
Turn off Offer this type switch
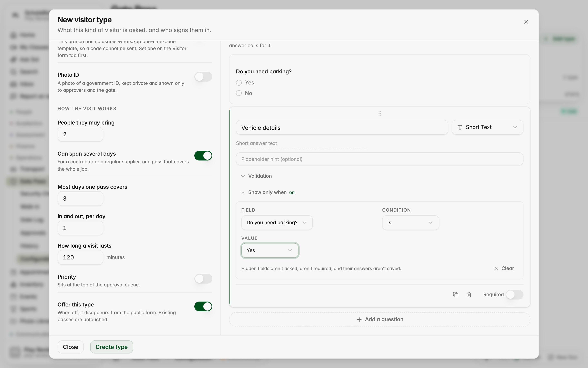tap(203, 306)
